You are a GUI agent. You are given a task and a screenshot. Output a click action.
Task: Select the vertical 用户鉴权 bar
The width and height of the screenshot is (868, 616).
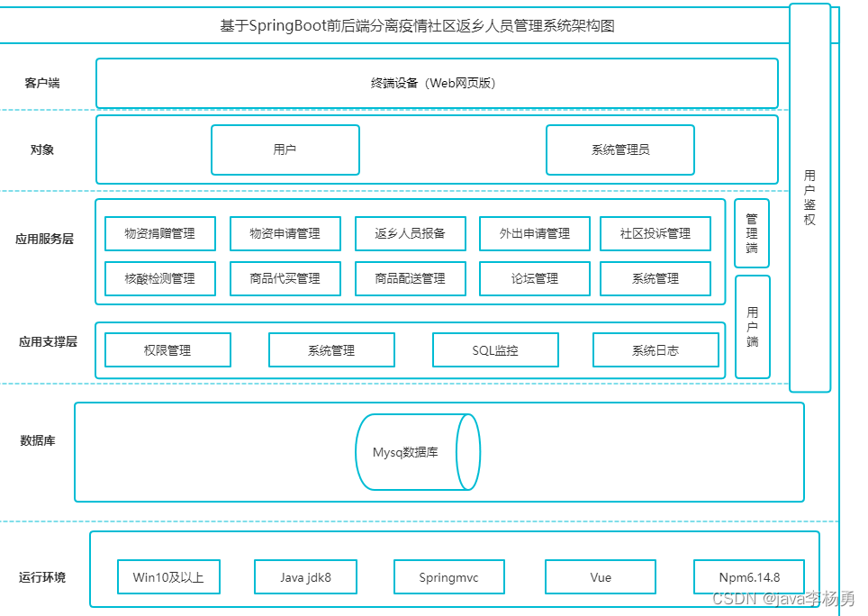pos(809,197)
